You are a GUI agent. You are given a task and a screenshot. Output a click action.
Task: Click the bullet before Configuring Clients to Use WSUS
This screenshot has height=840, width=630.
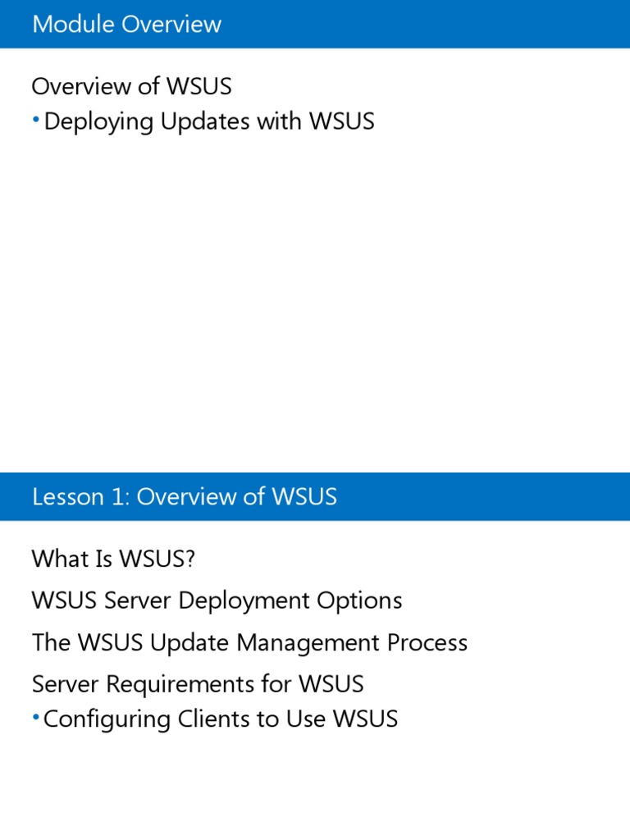[x=35, y=719]
